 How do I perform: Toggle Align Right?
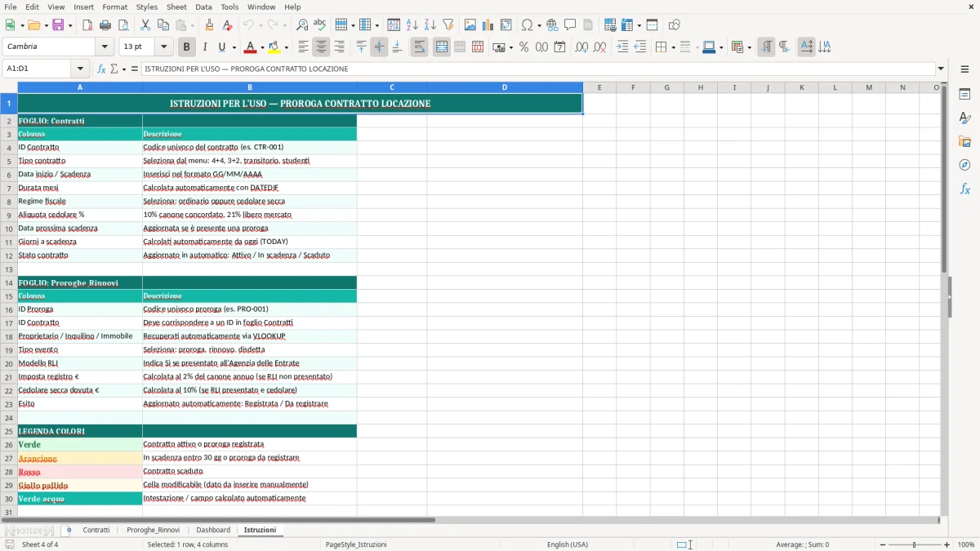339,47
